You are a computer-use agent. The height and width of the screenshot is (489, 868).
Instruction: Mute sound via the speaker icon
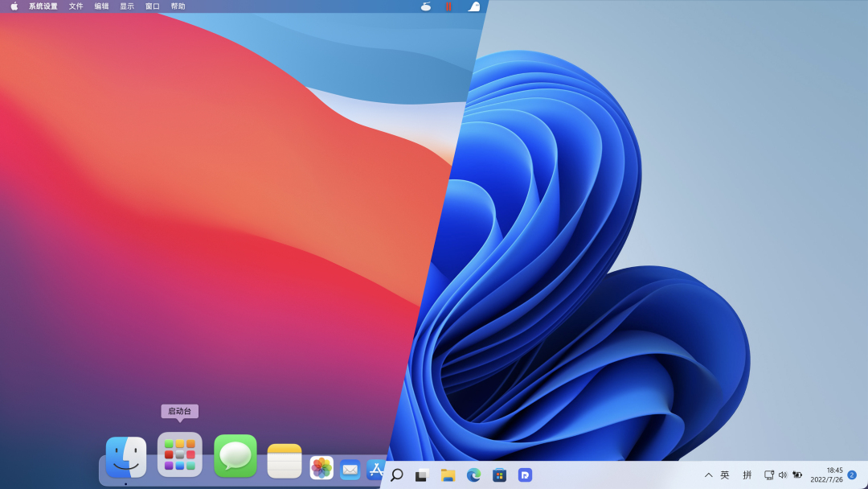point(783,475)
